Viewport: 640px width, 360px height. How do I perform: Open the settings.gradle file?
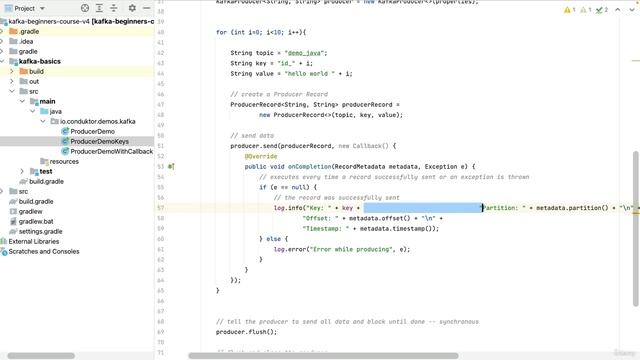pos(40,231)
